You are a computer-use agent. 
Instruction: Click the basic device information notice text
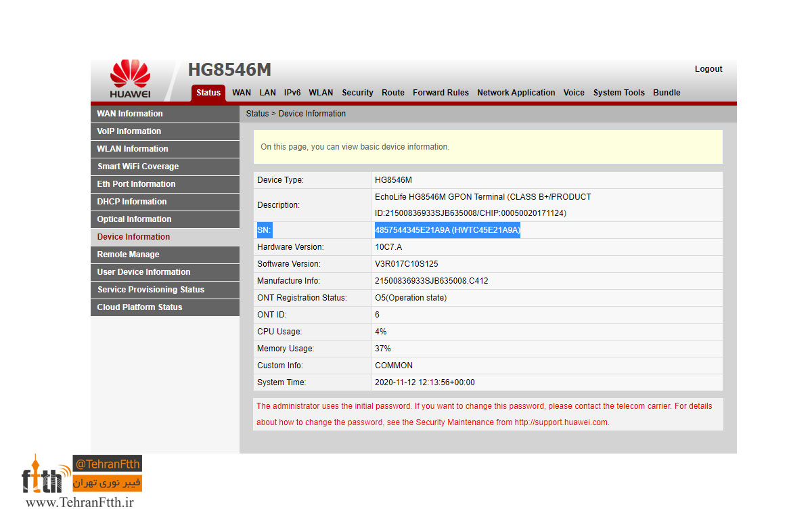point(355,147)
